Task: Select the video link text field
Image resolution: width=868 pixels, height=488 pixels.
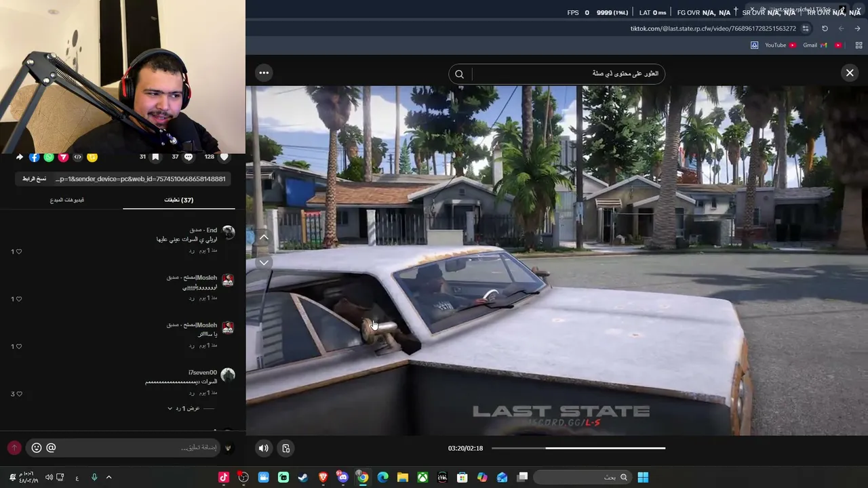Action: [x=140, y=179]
